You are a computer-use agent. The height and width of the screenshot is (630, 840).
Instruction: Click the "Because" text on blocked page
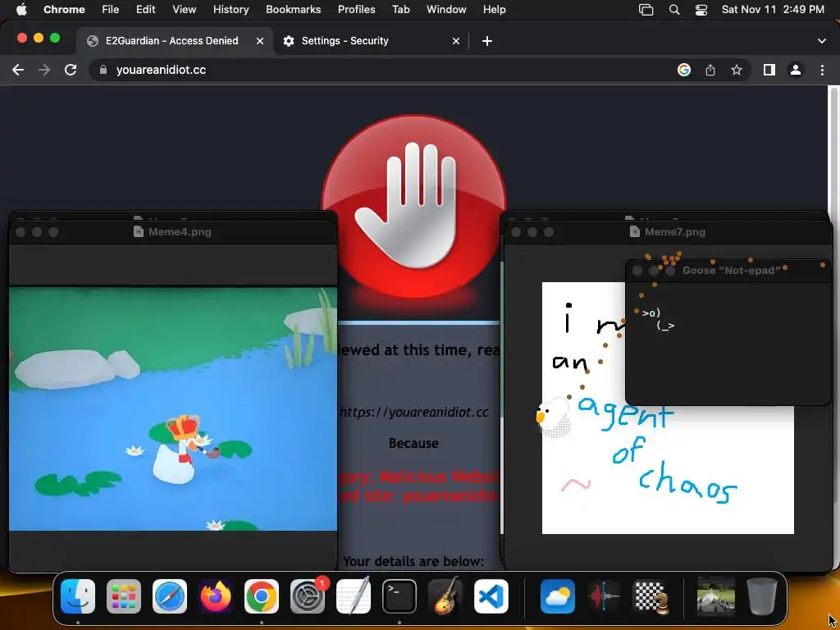click(413, 443)
